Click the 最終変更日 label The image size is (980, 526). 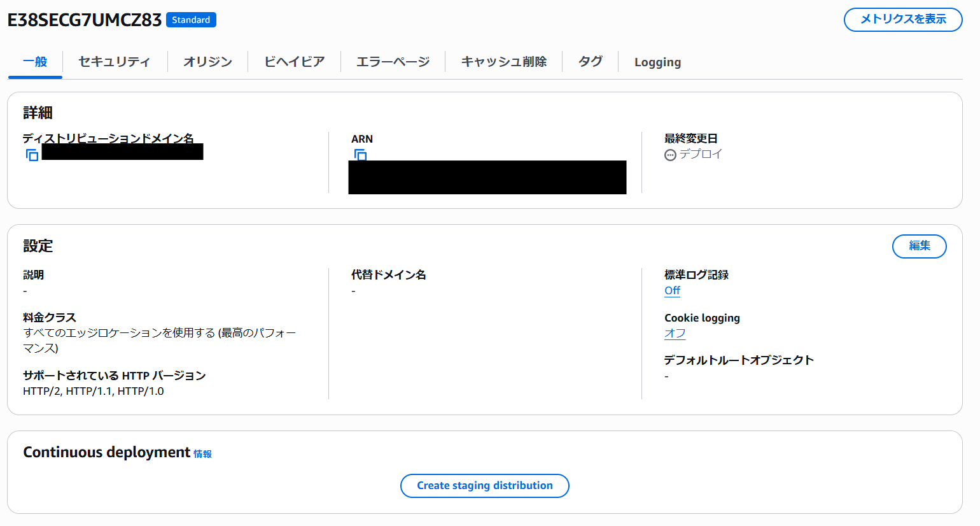click(x=691, y=139)
